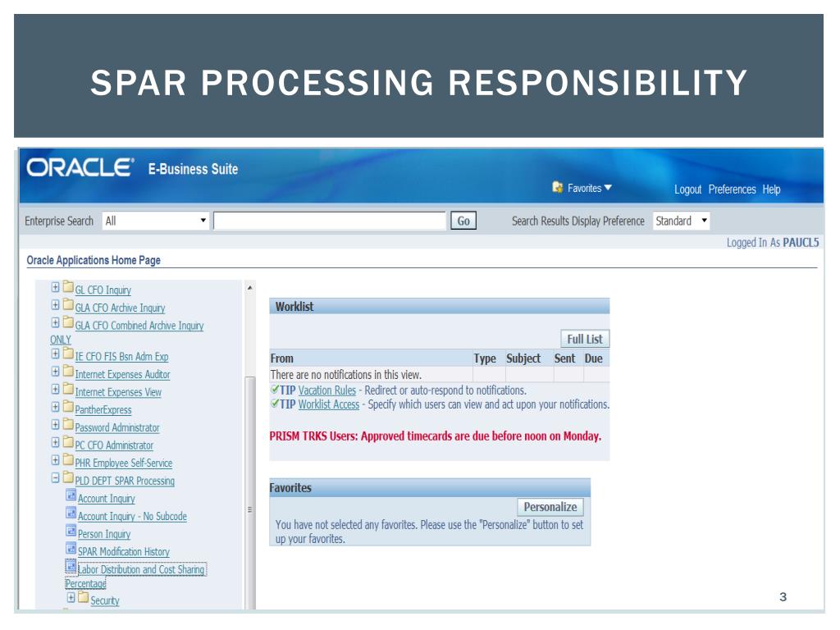840x630 pixels.
Task: Open Account Inquiry - No Subcode link
Action: point(132,516)
